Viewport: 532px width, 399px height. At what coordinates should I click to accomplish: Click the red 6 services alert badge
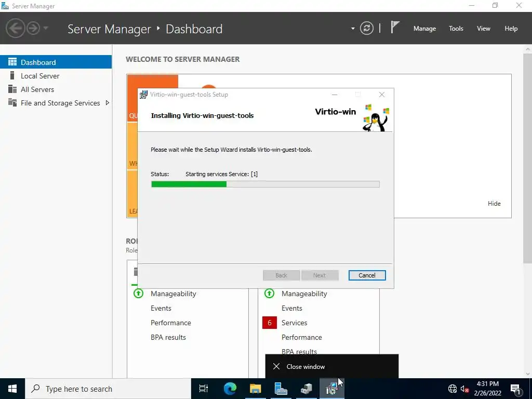pos(270,323)
